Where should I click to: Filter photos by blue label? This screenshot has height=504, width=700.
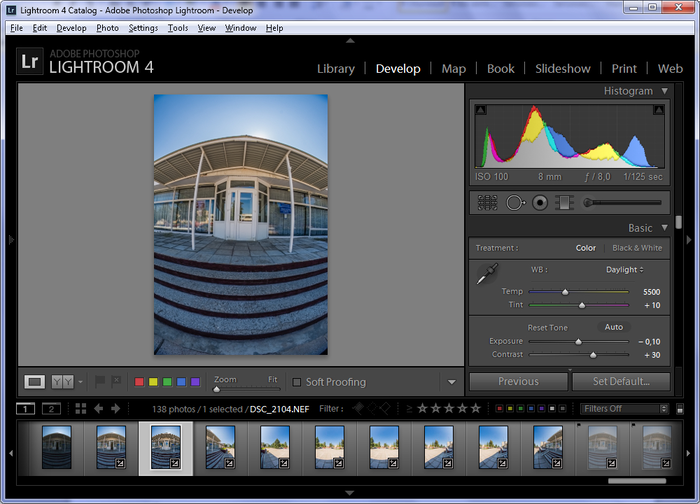[531, 408]
